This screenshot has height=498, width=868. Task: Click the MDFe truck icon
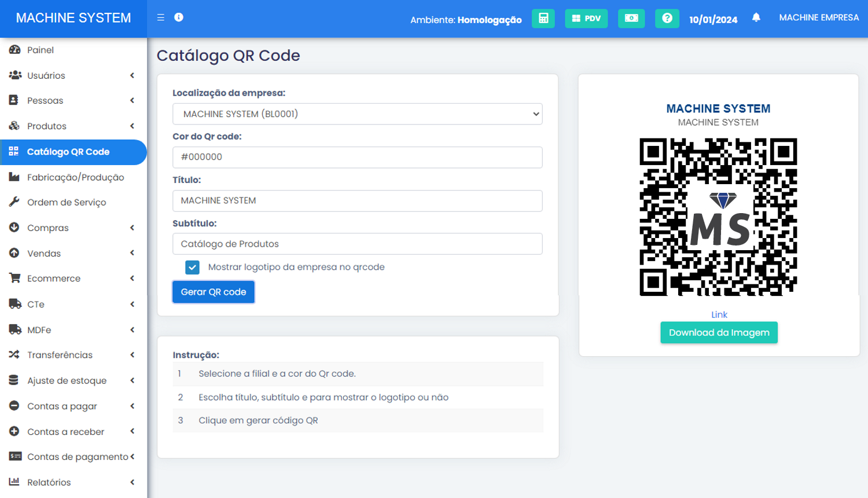[15, 329]
